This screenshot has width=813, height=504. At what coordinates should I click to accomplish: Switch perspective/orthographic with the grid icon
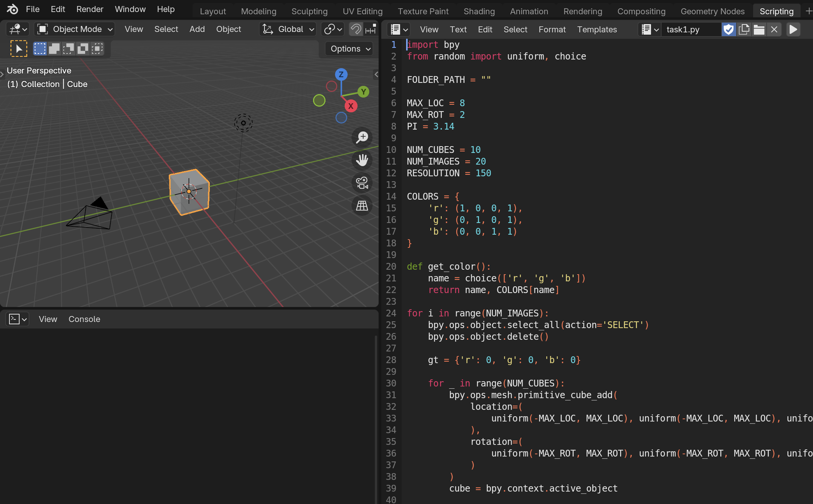(x=362, y=206)
